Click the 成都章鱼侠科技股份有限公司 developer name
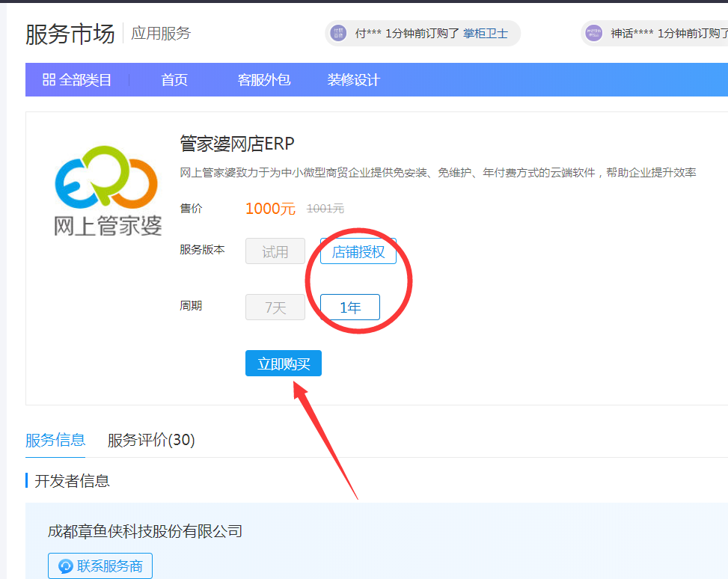The image size is (728, 579). pyautogui.click(x=145, y=530)
